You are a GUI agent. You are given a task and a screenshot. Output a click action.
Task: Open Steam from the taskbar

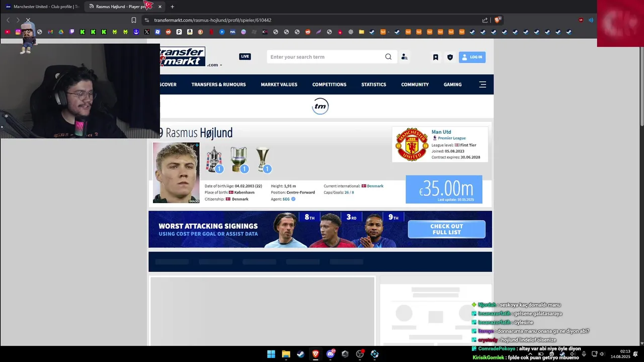[x=300, y=354]
